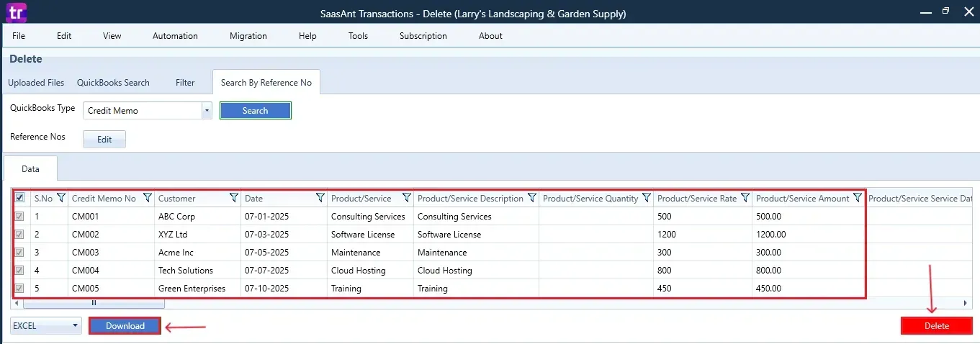Open filter icon for S.No column
This screenshot has width=980, height=344.
61,198
